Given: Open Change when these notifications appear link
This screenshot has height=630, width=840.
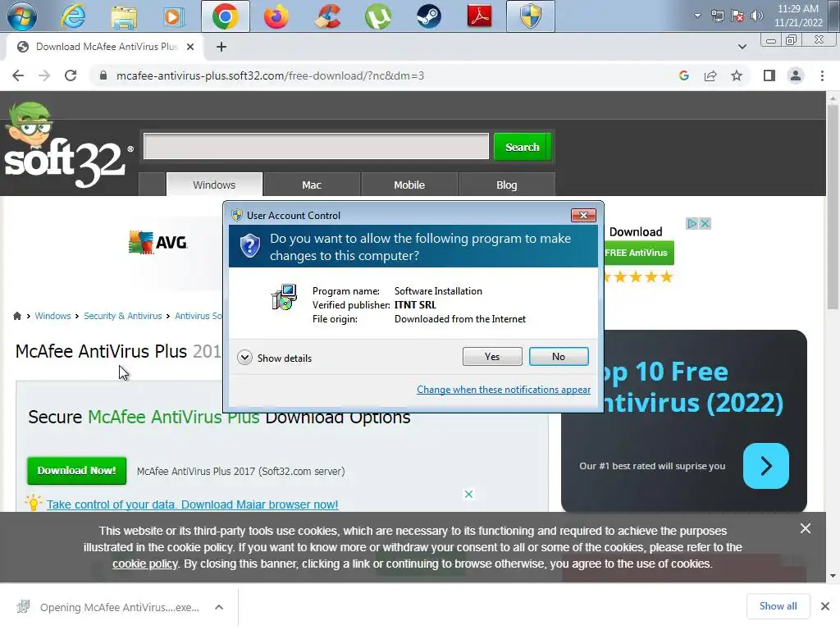Looking at the screenshot, I should click(x=504, y=390).
